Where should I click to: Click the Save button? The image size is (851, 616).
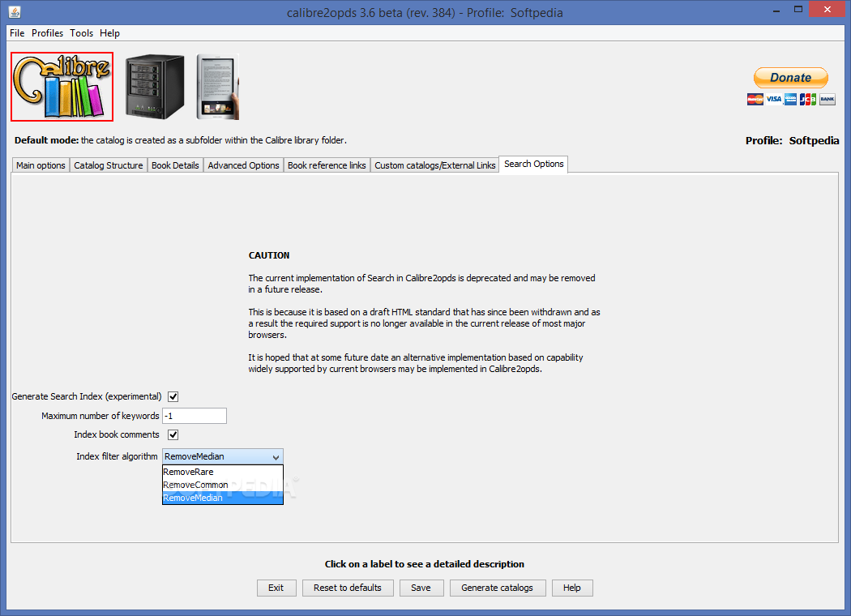tap(421, 588)
